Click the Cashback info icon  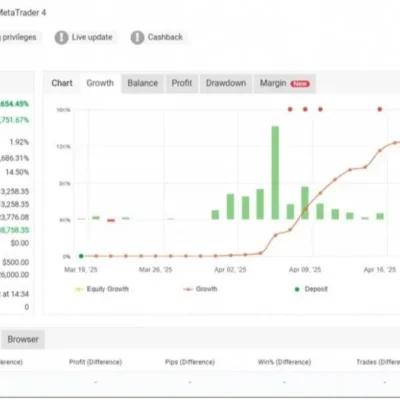coord(137,37)
